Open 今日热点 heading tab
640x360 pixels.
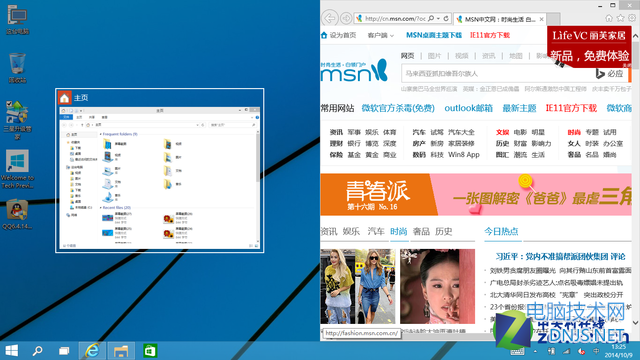tap(501, 231)
